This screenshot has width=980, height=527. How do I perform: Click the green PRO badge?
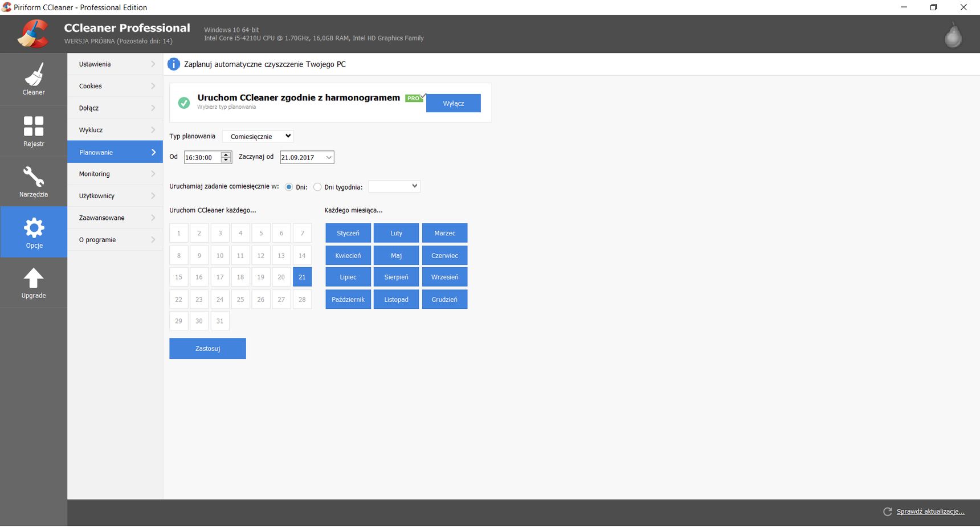point(413,98)
